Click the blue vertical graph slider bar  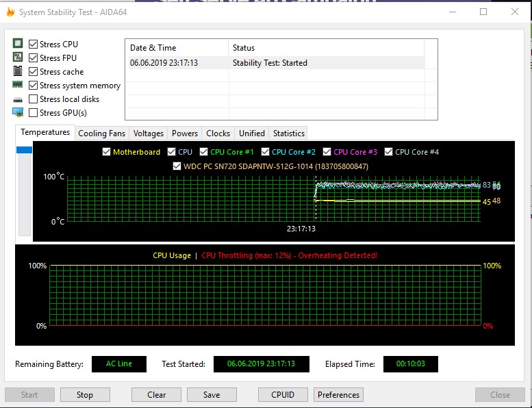click(x=24, y=150)
